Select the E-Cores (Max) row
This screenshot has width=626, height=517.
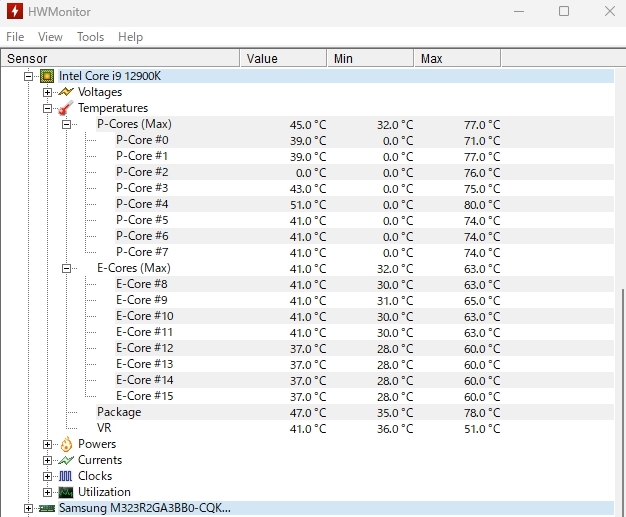(355, 268)
